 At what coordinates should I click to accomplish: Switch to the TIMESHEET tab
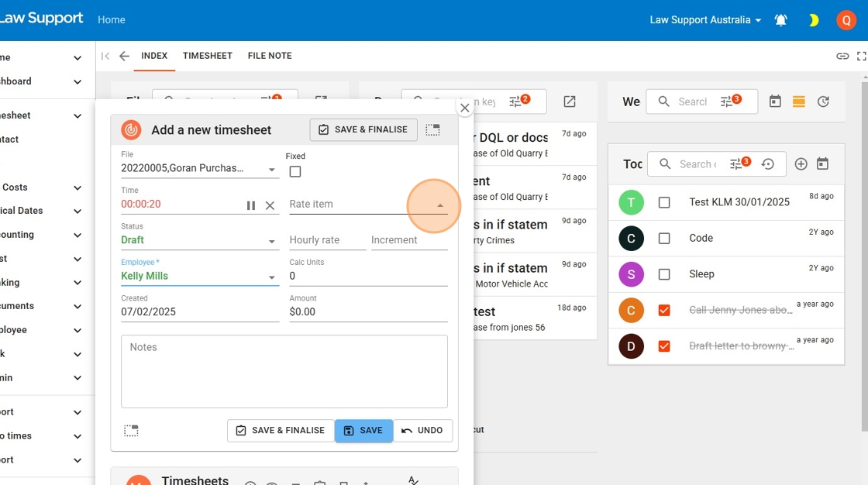208,56
